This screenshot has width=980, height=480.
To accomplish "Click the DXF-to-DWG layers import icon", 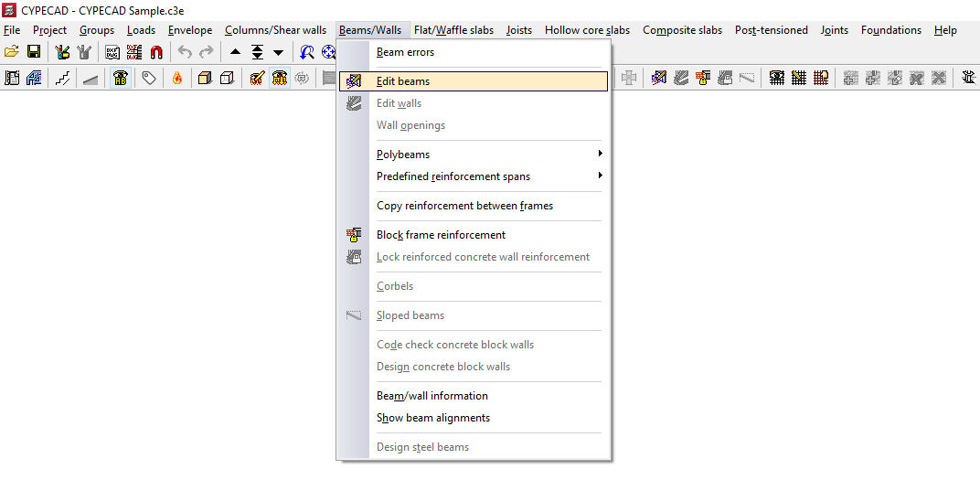I will [133, 52].
